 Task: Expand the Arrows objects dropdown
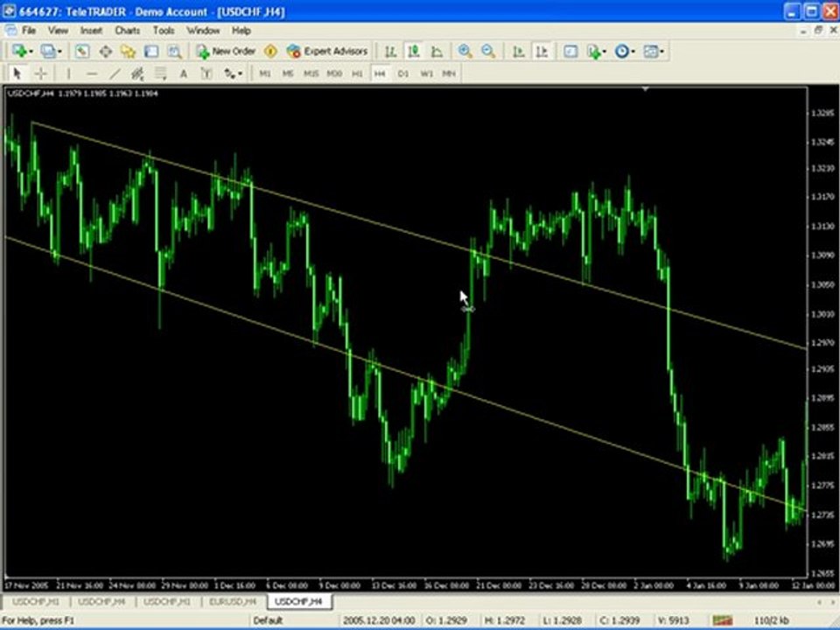(x=240, y=73)
